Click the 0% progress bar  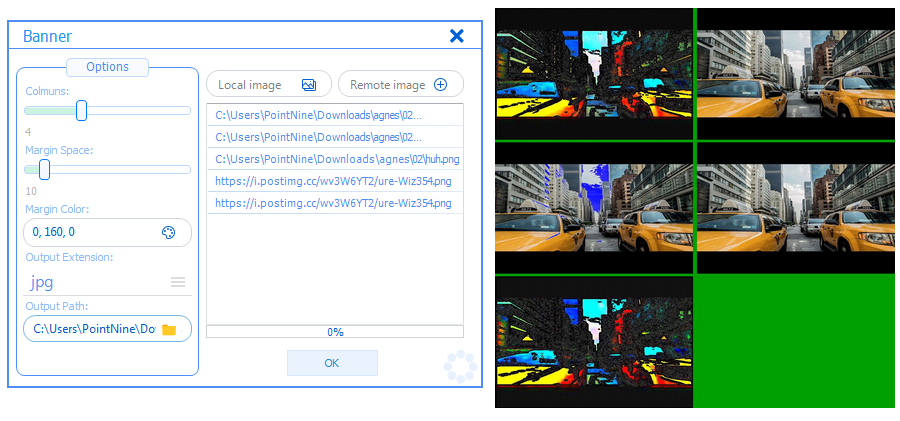(335, 331)
